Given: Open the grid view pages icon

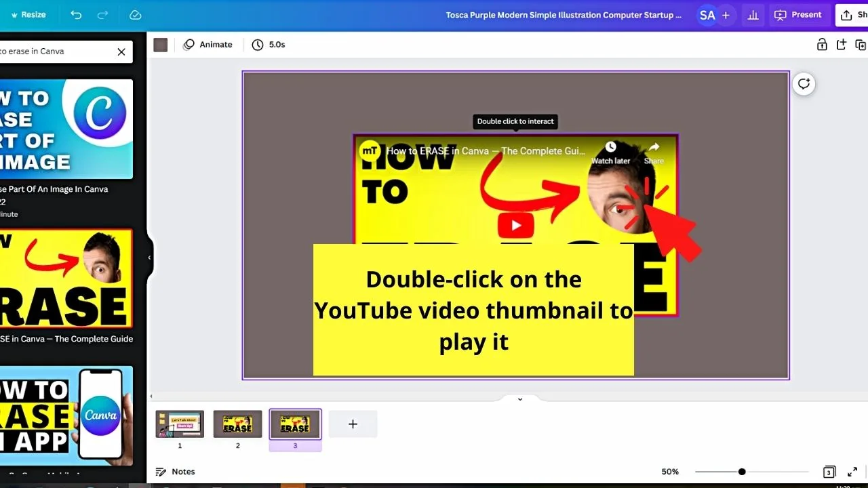Looking at the screenshot, I should pyautogui.click(x=829, y=472).
